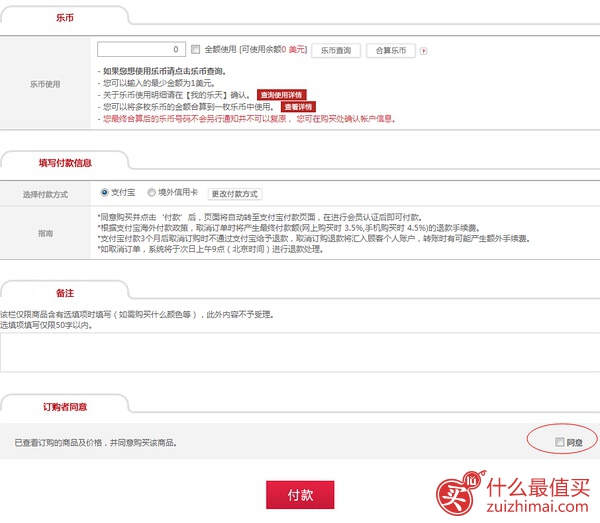Click the guide line about 3.5% refund fee
Image resolution: width=600 pixels, height=523 pixels.
pyautogui.click(x=289, y=228)
